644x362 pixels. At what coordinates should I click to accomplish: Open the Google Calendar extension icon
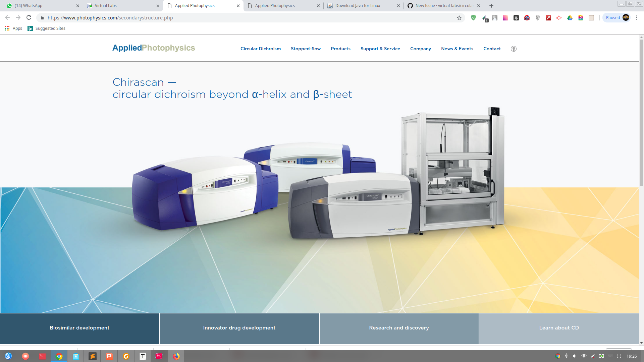(581, 17)
